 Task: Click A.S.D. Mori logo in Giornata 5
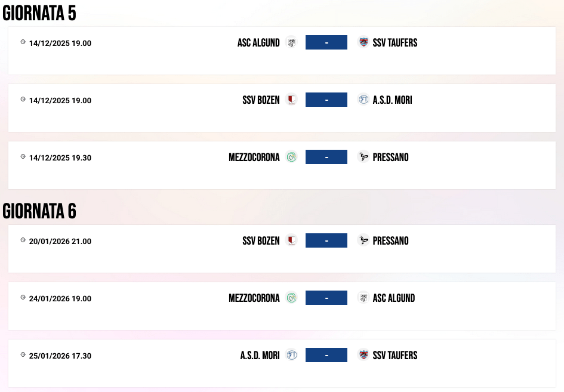pyautogui.click(x=363, y=100)
